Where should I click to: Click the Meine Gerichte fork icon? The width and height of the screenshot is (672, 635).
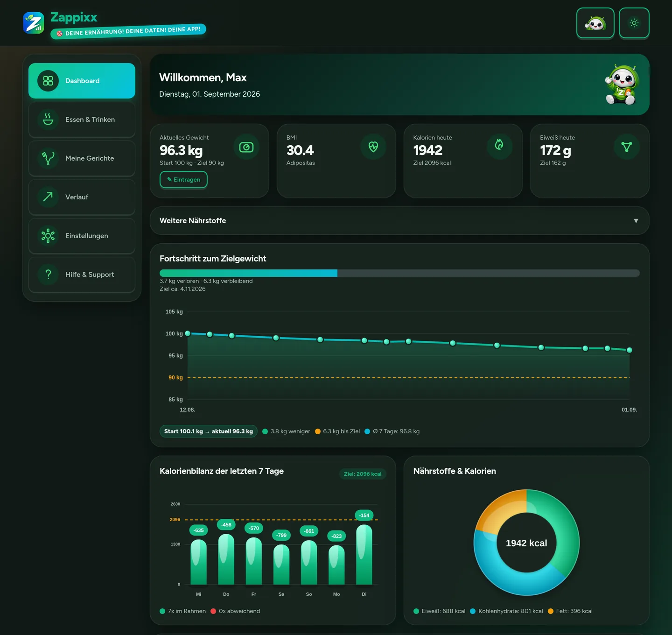48,158
